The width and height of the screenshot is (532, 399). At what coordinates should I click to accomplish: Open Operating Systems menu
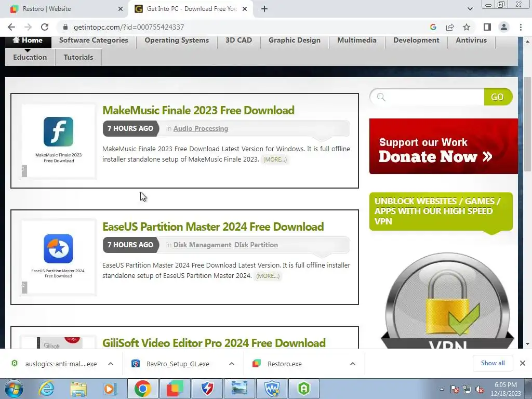tap(177, 41)
